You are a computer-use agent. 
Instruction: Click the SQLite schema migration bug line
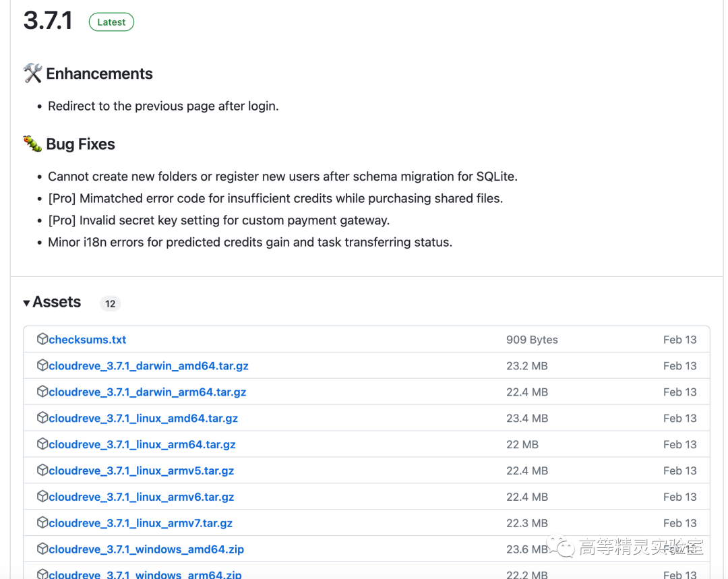click(x=282, y=177)
